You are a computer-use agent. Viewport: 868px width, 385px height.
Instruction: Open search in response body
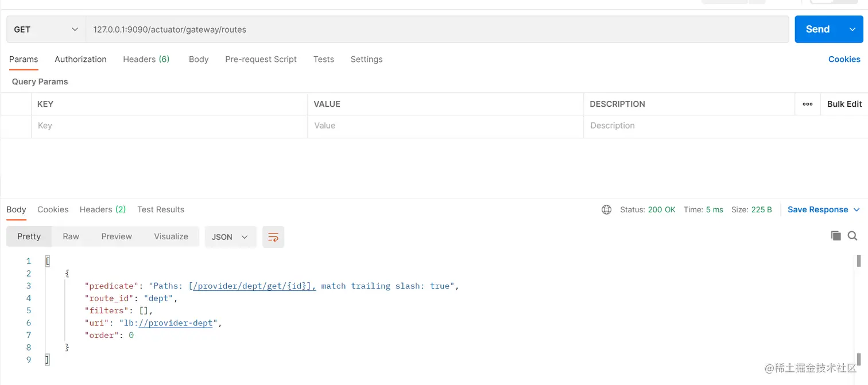852,236
